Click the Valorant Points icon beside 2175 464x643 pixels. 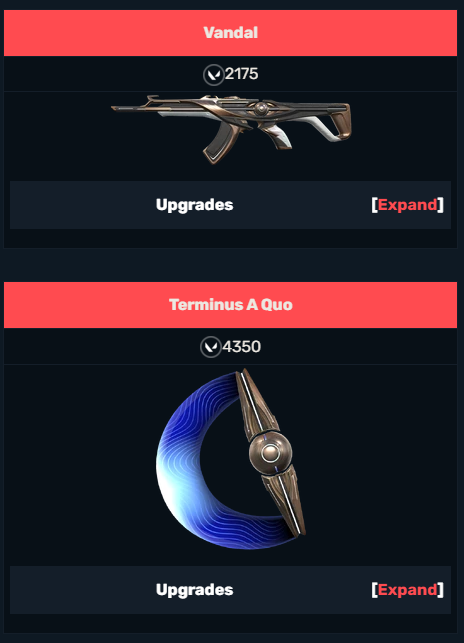pos(213,75)
